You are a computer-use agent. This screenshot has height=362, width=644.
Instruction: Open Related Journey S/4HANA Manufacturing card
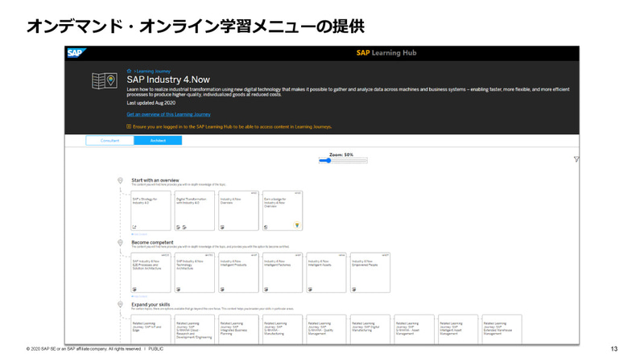(x=283, y=329)
